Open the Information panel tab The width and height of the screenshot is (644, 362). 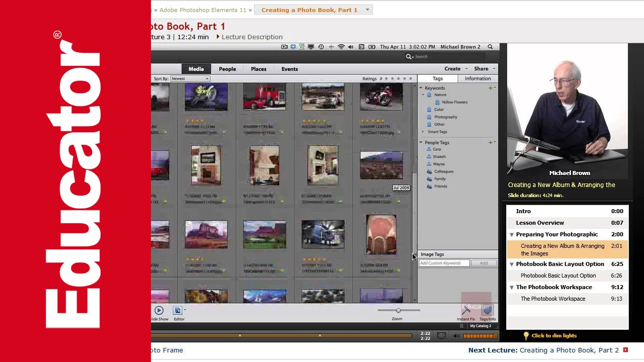tap(478, 78)
